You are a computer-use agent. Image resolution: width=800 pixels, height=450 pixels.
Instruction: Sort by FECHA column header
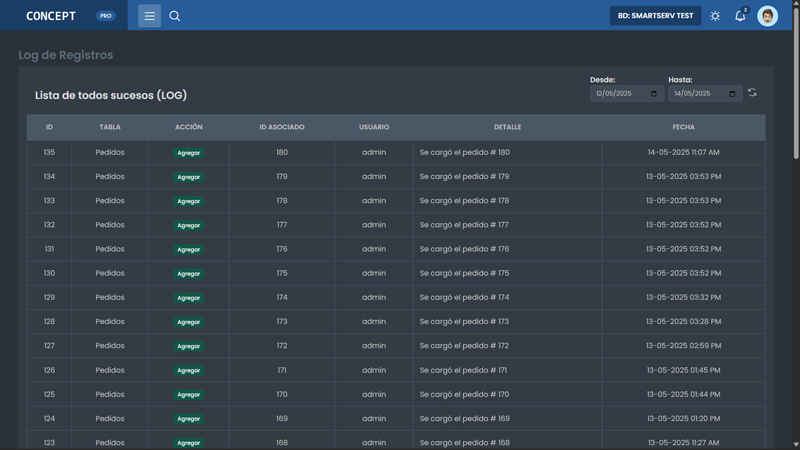pyautogui.click(x=683, y=127)
